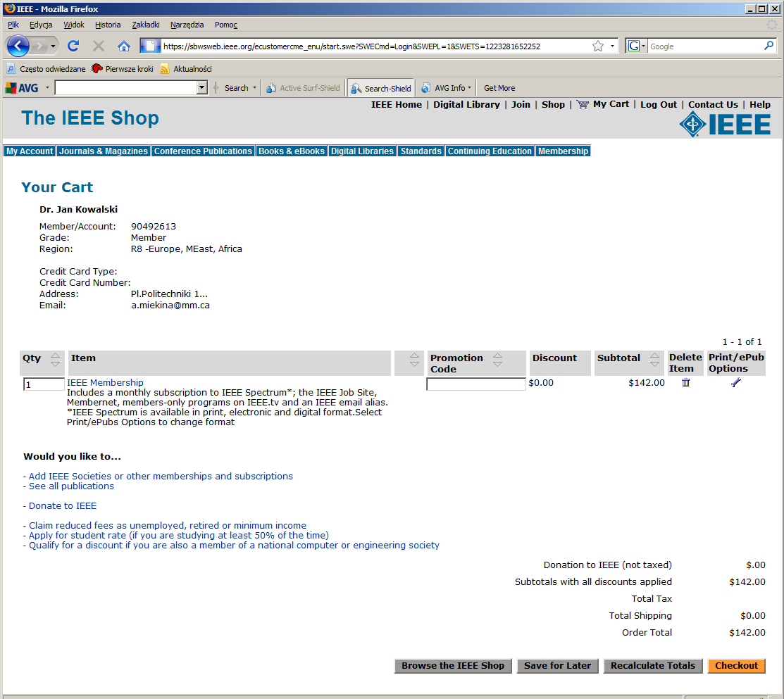Sort the cart by the Qty column arrows
Image resolution: width=784 pixels, height=699 pixels.
click(x=56, y=359)
